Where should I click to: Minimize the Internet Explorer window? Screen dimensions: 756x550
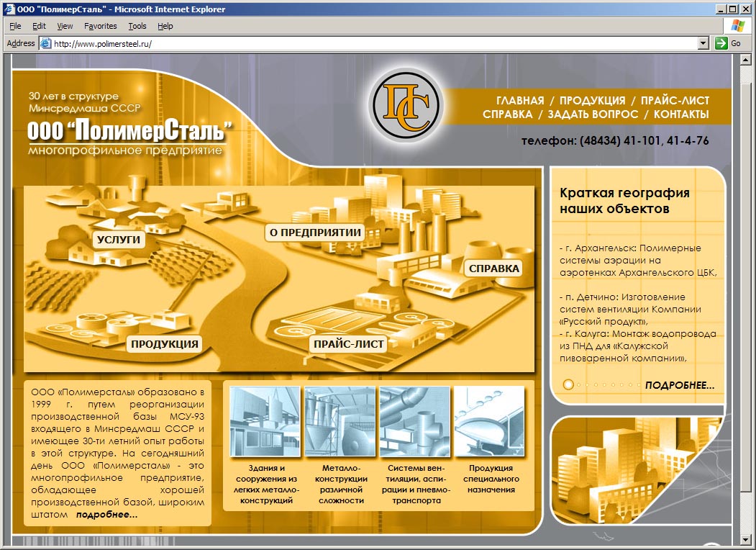pos(721,9)
